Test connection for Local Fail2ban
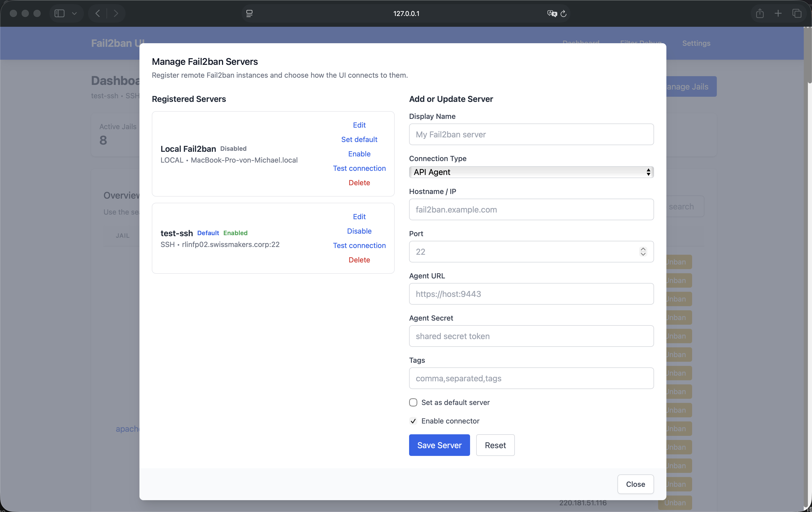812x512 pixels. [359, 168]
